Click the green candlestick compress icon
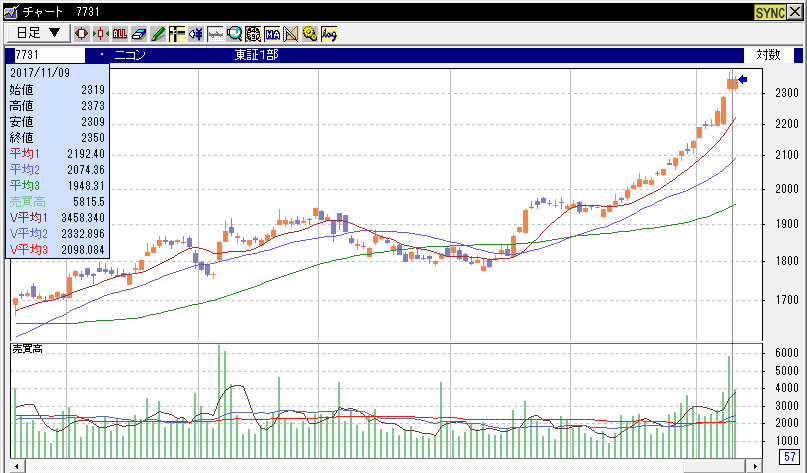The height and width of the screenshot is (473, 807). pos(100,33)
